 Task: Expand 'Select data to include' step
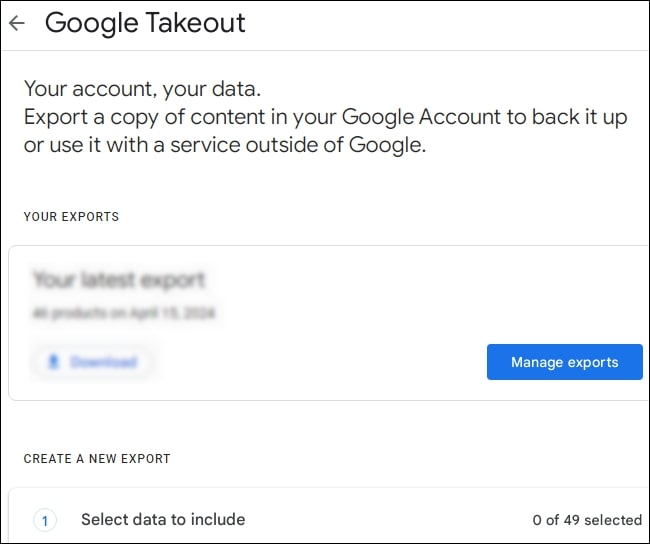pos(163,519)
